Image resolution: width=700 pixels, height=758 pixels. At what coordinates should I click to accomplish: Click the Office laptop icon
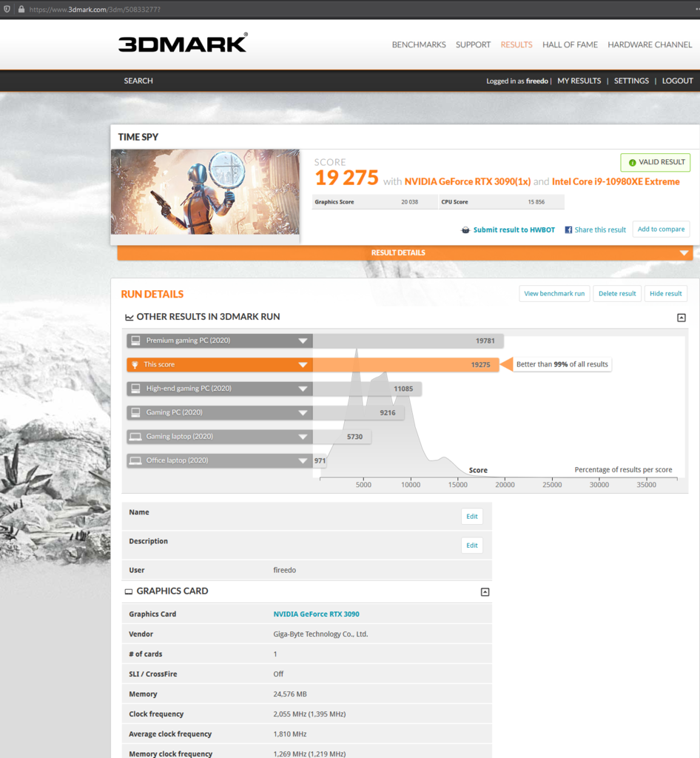pos(135,460)
